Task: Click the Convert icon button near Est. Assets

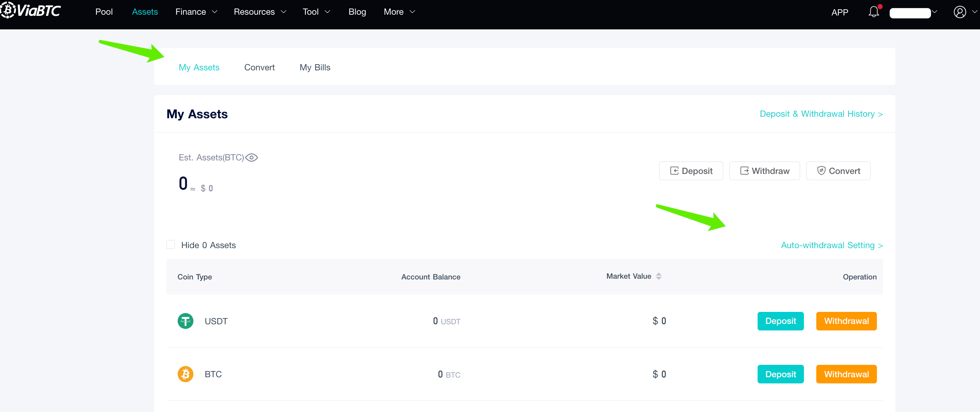Action: point(838,170)
